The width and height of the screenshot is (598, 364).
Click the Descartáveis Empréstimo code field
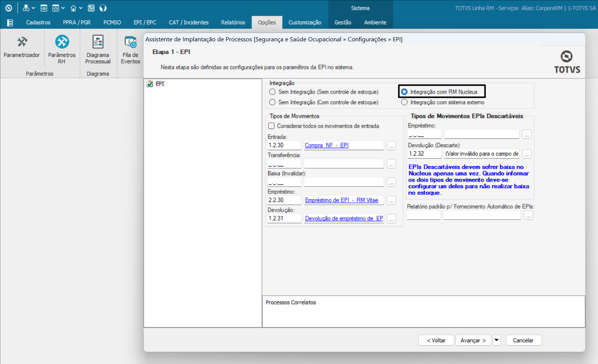tap(424, 134)
